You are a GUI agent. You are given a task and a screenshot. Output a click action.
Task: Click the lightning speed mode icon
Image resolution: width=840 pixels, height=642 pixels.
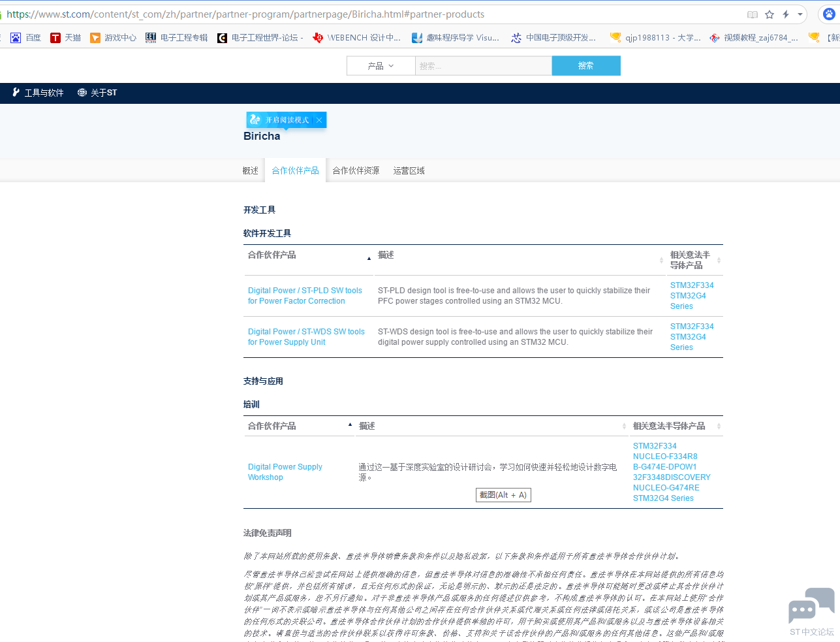pos(786,14)
